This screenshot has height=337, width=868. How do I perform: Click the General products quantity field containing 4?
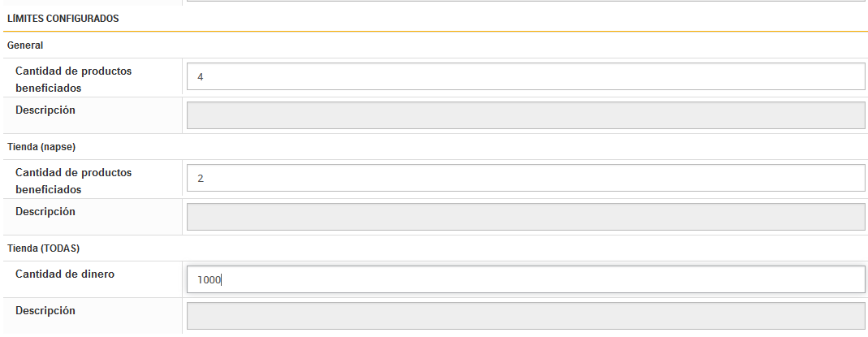tap(525, 77)
